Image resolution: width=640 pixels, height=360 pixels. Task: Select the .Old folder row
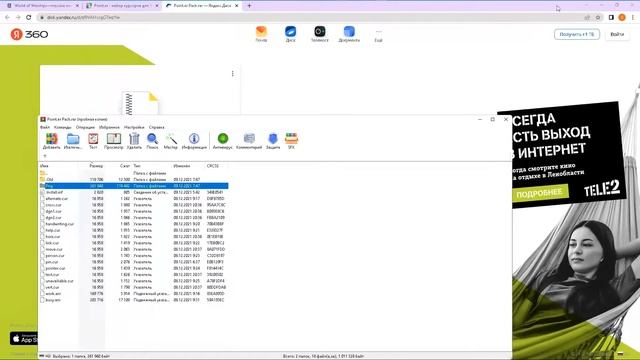point(134,180)
